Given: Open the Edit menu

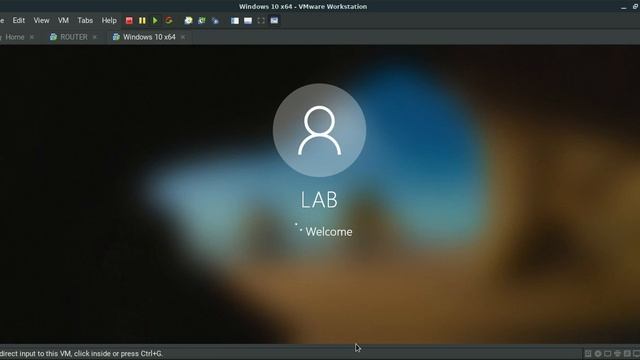Looking at the screenshot, I should tap(18, 20).
